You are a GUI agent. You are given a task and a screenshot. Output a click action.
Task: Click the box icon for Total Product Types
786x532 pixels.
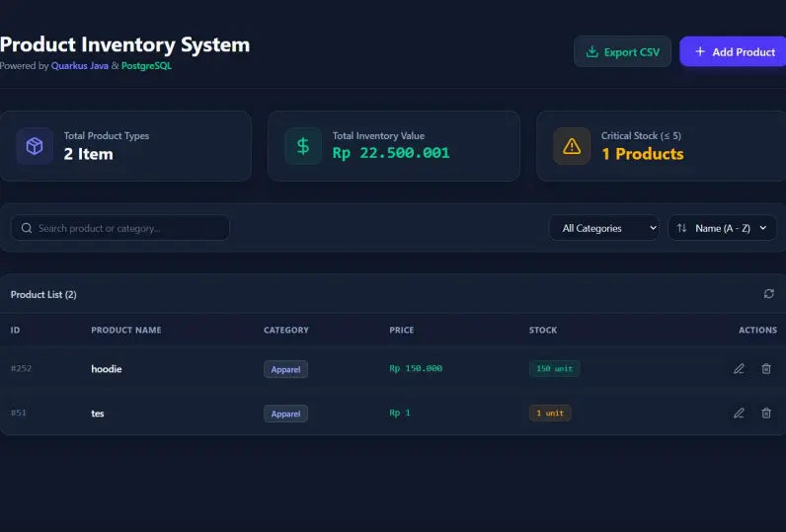point(35,146)
